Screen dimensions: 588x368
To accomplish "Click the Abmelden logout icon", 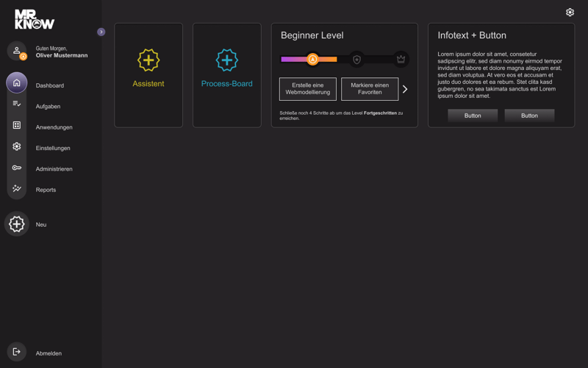I will pos(16,352).
